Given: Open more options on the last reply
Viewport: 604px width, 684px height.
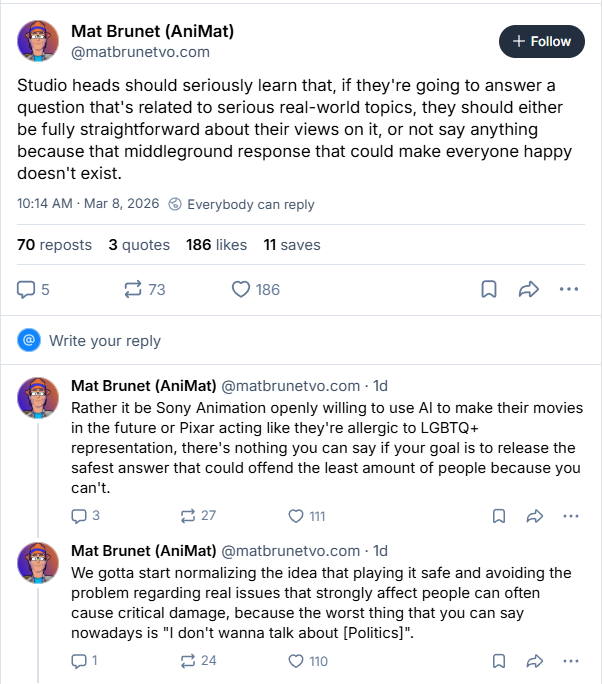Looking at the screenshot, I should (x=570, y=661).
